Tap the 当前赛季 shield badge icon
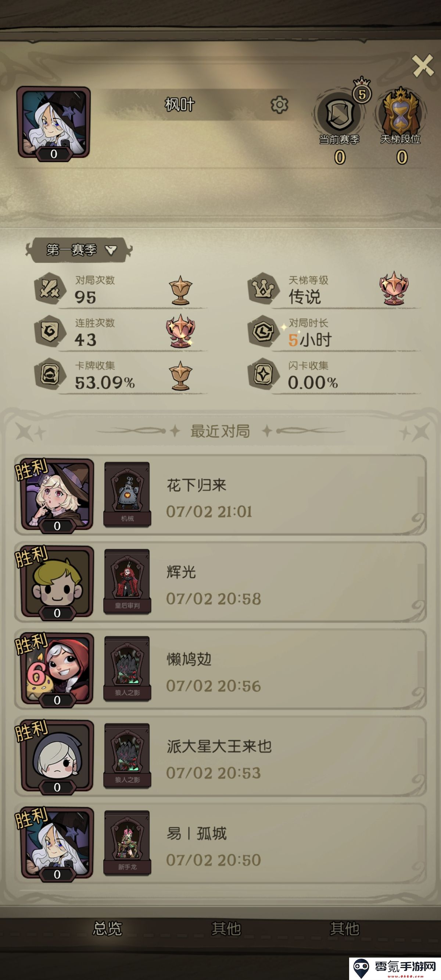The height and width of the screenshot is (980, 441). pyautogui.click(x=339, y=113)
